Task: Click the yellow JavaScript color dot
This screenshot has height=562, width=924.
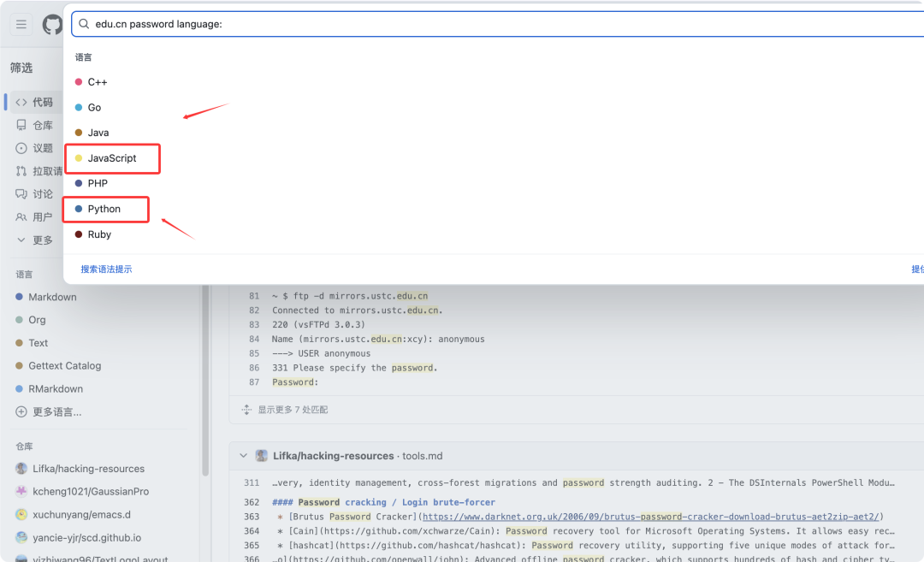Action: click(79, 158)
